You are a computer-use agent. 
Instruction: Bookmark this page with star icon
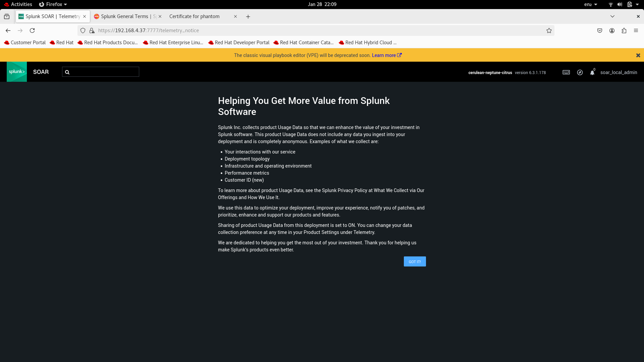(x=549, y=31)
